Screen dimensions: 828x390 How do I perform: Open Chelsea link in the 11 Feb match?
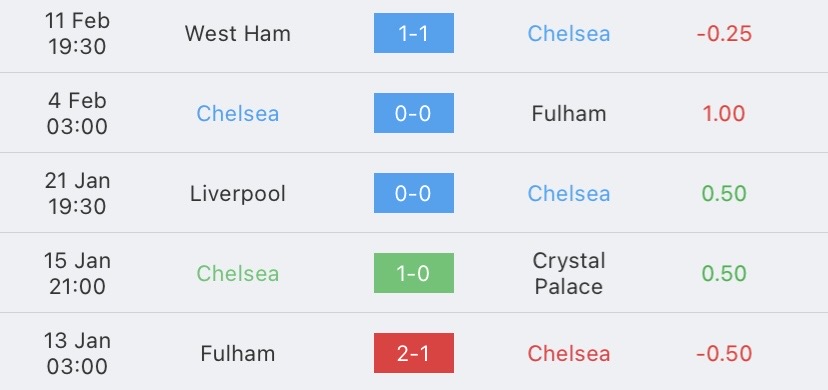(x=569, y=34)
